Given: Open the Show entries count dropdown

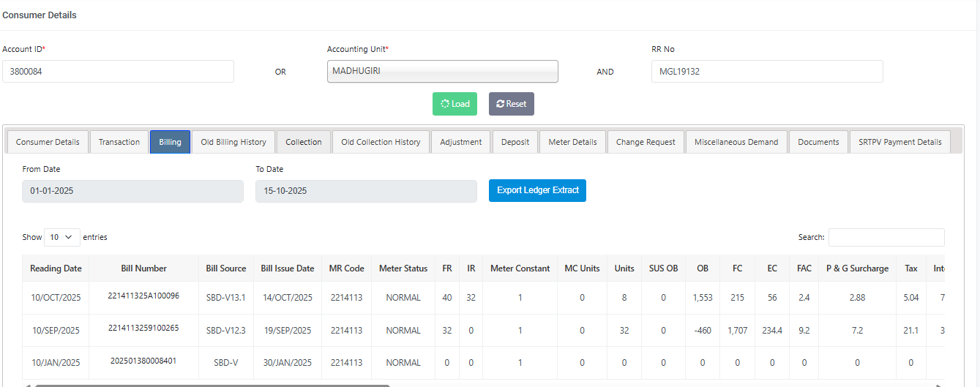Looking at the screenshot, I should (62, 237).
